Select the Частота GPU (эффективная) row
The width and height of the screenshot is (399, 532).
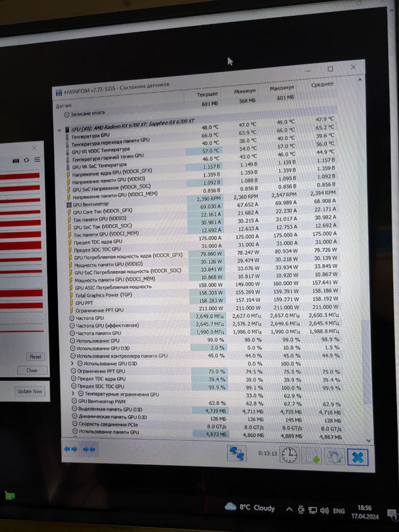coord(203,325)
